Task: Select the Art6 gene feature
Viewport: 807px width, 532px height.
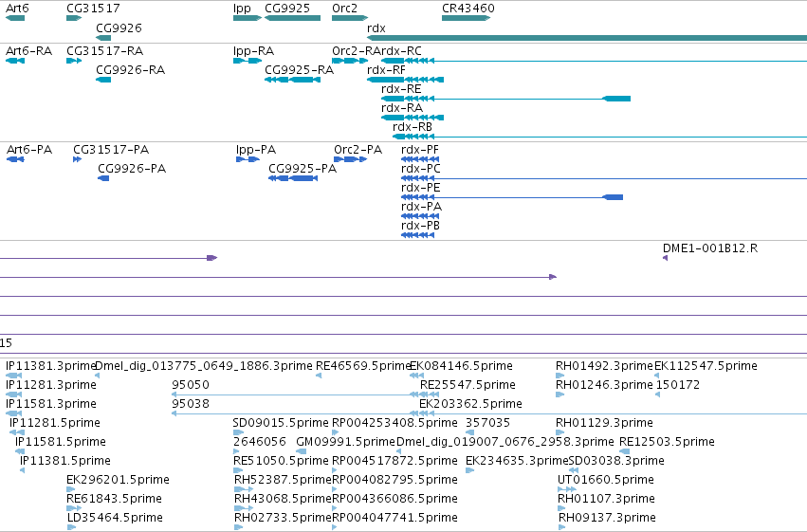Action: [15, 18]
